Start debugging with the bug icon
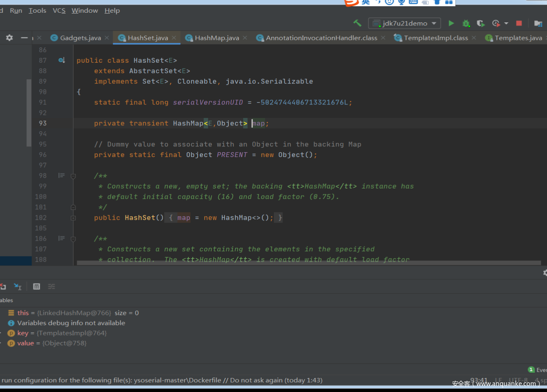The width and height of the screenshot is (547, 392). tap(466, 23)
